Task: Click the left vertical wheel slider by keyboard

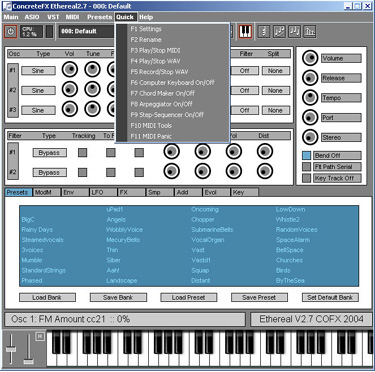Action: [11, 349]
